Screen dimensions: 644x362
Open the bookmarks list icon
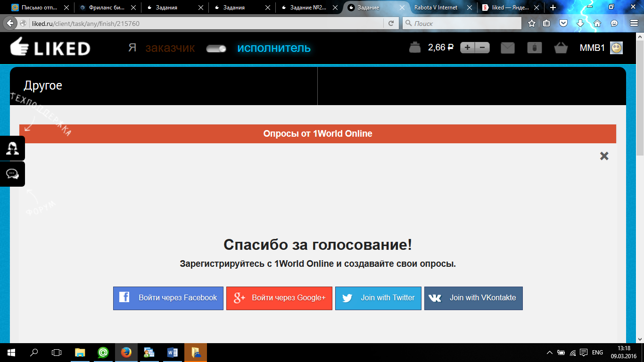[546, 23]
